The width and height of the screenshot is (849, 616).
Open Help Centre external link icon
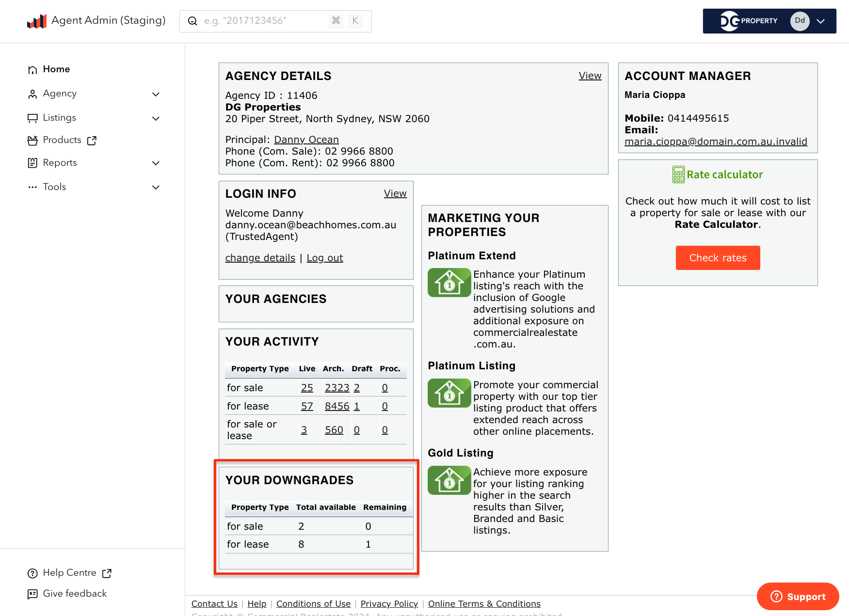[107, 573]
